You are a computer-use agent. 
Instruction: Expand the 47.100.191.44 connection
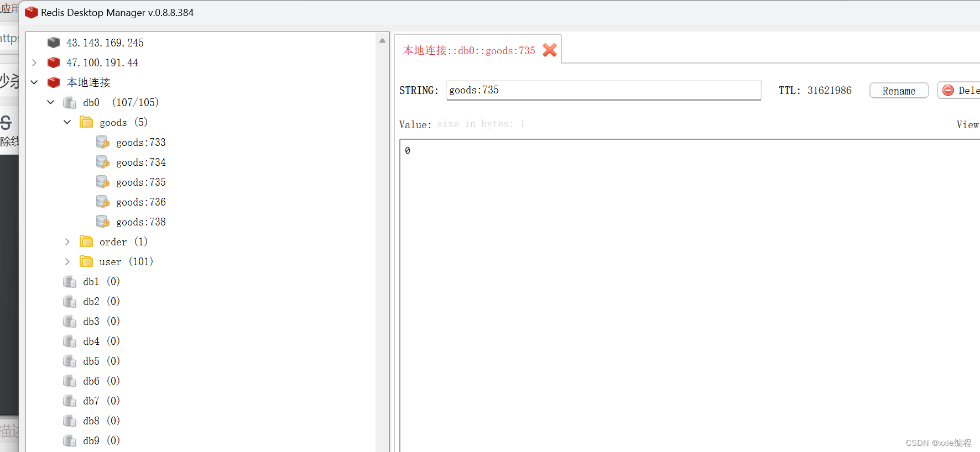coord(34,62)
